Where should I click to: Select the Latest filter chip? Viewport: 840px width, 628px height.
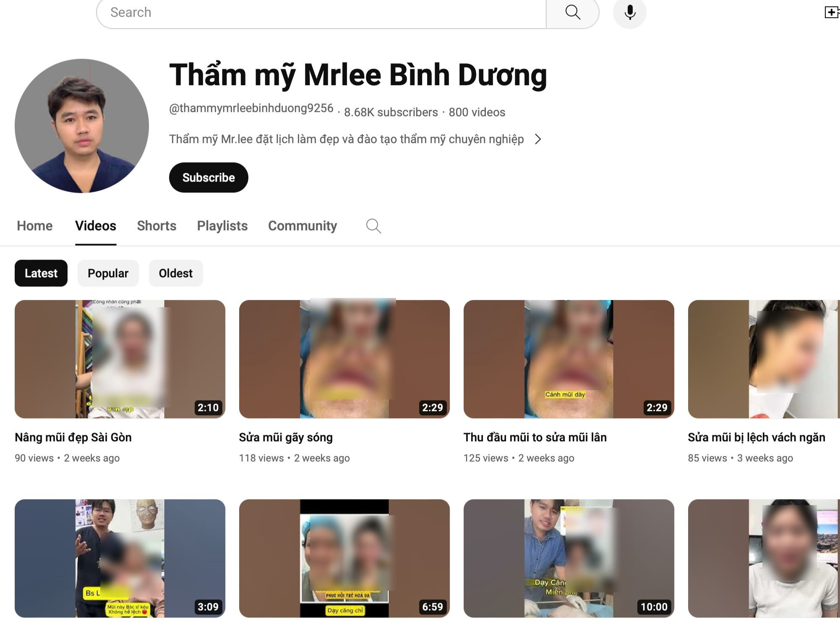(41, 273)
